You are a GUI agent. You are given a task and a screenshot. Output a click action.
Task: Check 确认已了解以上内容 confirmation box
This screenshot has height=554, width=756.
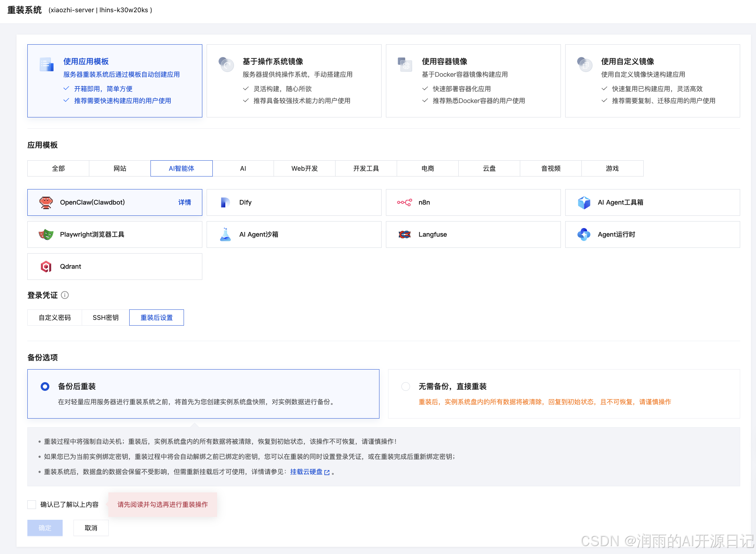[x=32, y=504]
